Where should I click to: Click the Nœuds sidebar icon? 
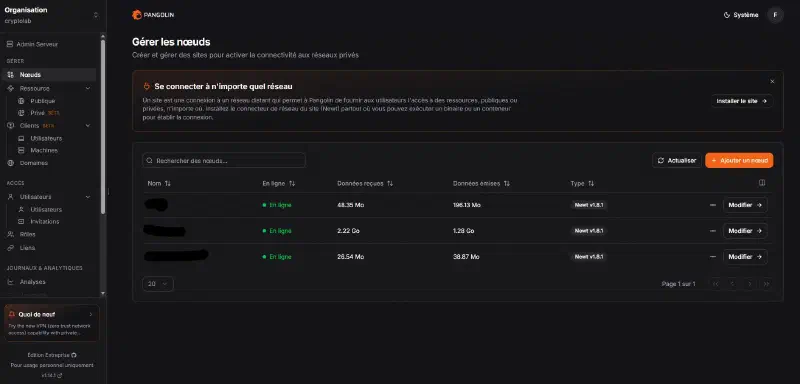[x=11, y=74]
